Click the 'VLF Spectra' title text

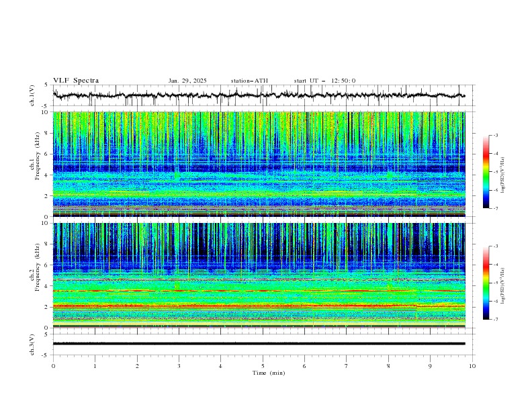[x=76, y=81]
